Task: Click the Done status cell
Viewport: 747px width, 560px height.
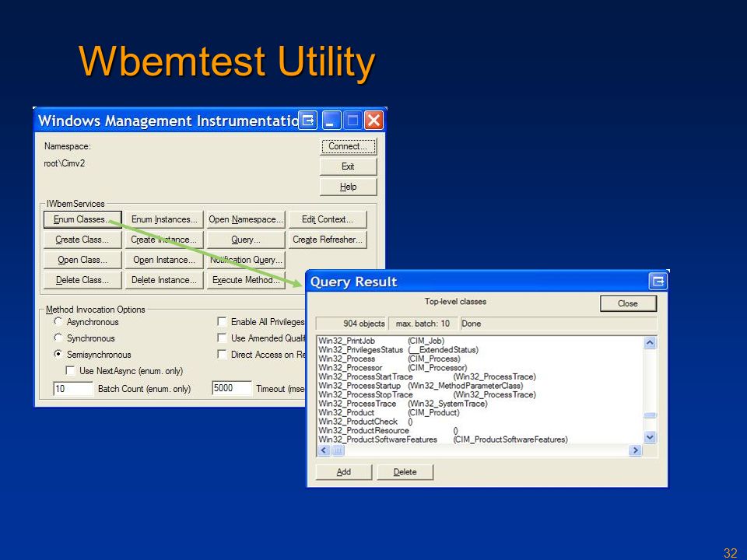Action: (x=559, y=324)
